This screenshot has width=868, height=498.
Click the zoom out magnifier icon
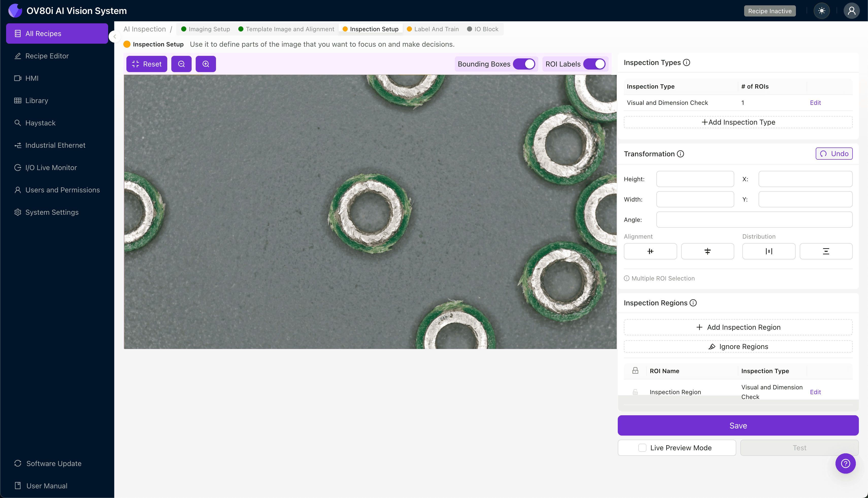click(181, 64)
